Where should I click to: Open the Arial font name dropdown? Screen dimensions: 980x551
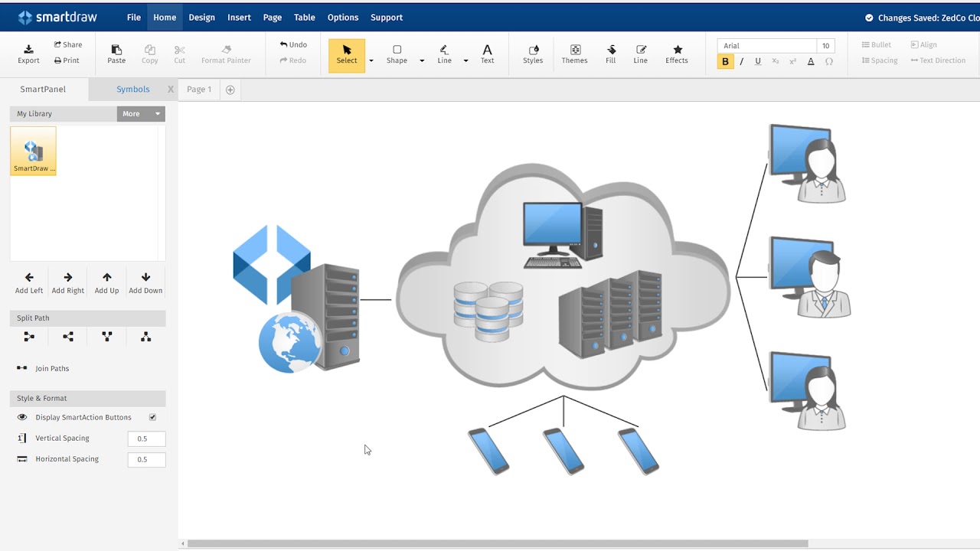[x=766, y=46]
